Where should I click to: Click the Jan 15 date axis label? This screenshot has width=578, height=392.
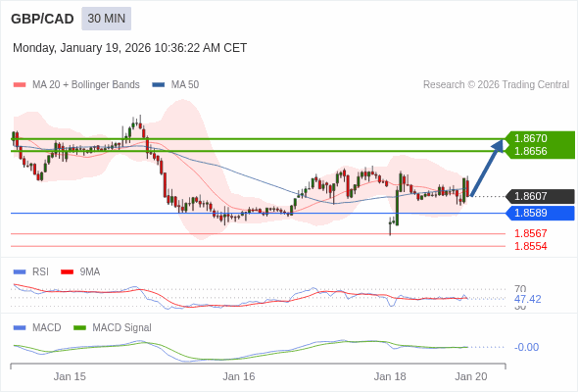[x=70, y=376]
